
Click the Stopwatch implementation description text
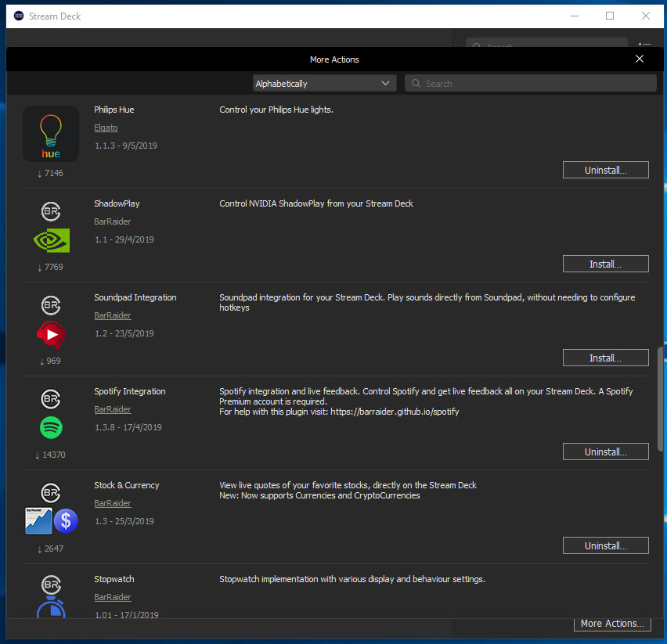click(352, 579)
